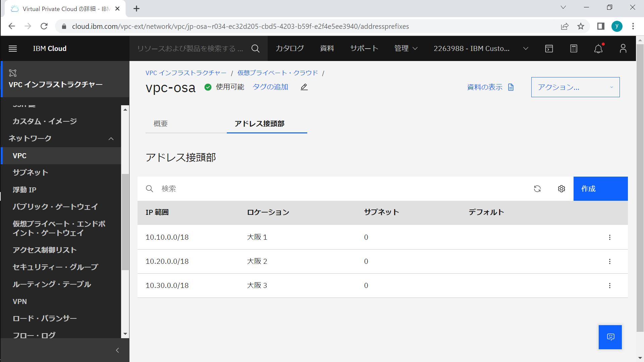Collapse the ネットワーク sidebar section
644x362 pixels.
coord(111,138)
